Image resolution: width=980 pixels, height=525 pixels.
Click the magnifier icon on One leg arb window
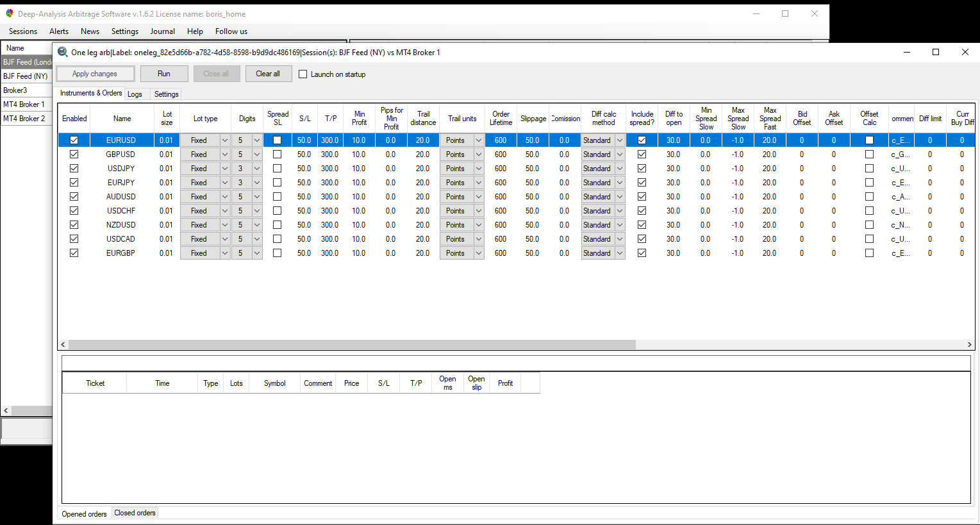click(x=62, y=52)
